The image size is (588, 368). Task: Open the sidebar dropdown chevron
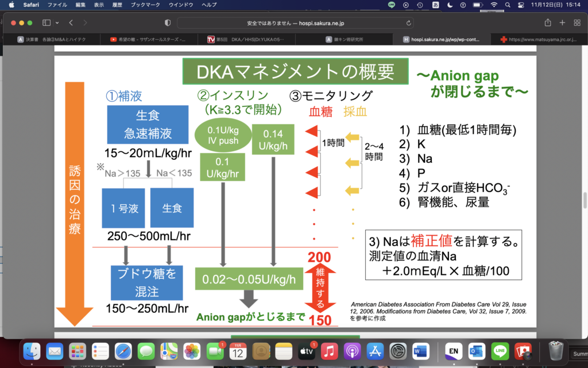click(56, 23)
